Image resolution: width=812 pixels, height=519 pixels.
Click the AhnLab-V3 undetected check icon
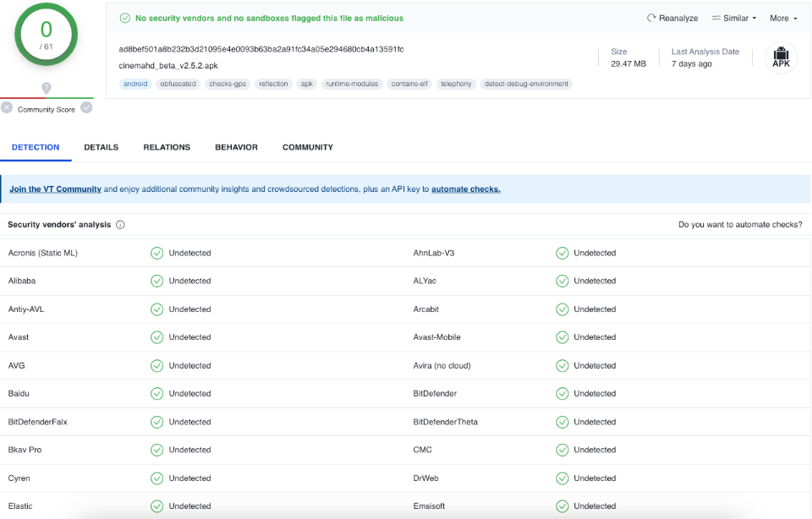click(562, 253)
